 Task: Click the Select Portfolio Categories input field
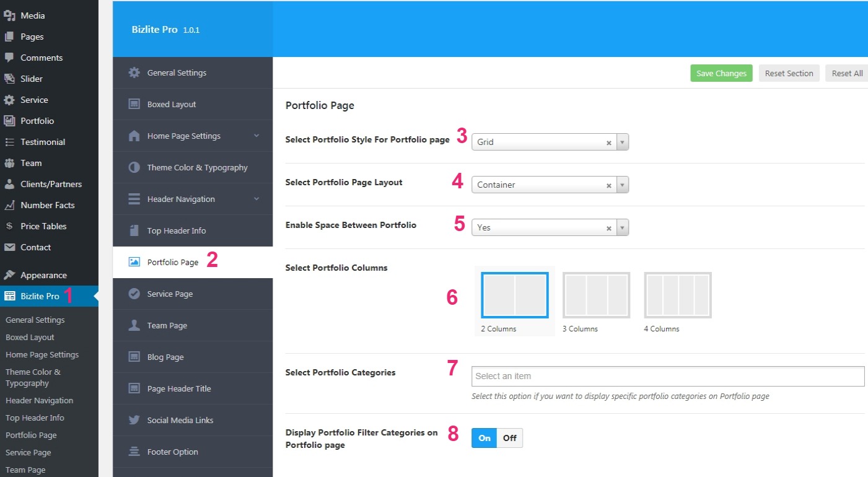(x=668, y=376)
